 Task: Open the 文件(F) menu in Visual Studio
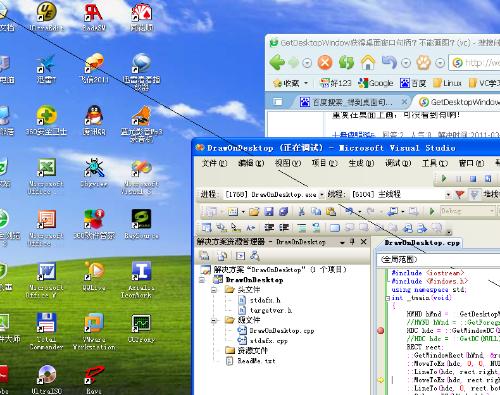(x=214, y=163)
